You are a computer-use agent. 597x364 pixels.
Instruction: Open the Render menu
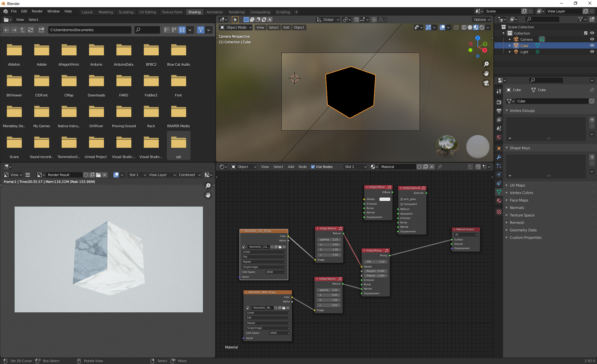(x=37, y=11)
